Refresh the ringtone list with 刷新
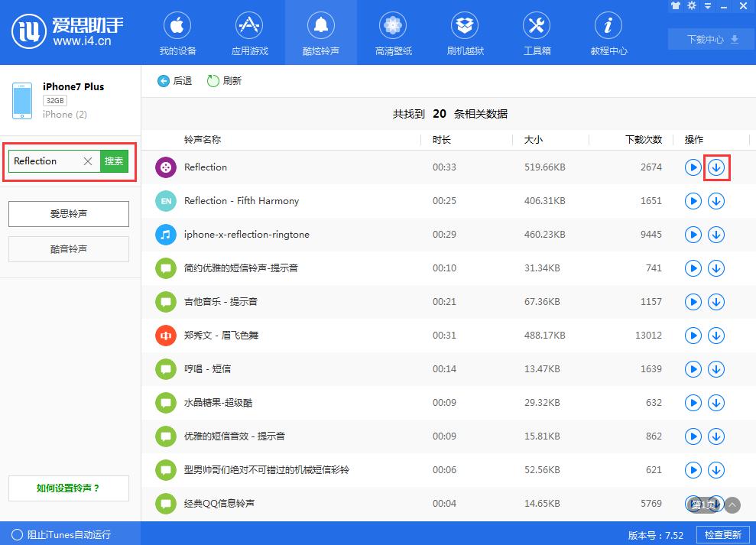 point(224,80)
